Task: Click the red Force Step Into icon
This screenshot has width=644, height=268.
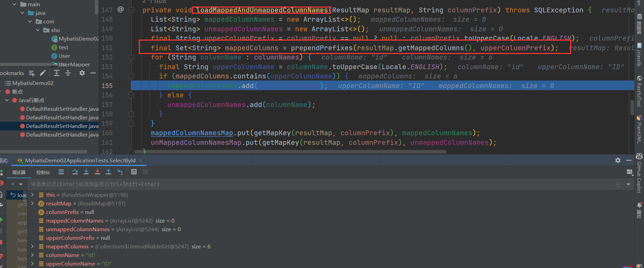Action: click(x=98, y=172)
